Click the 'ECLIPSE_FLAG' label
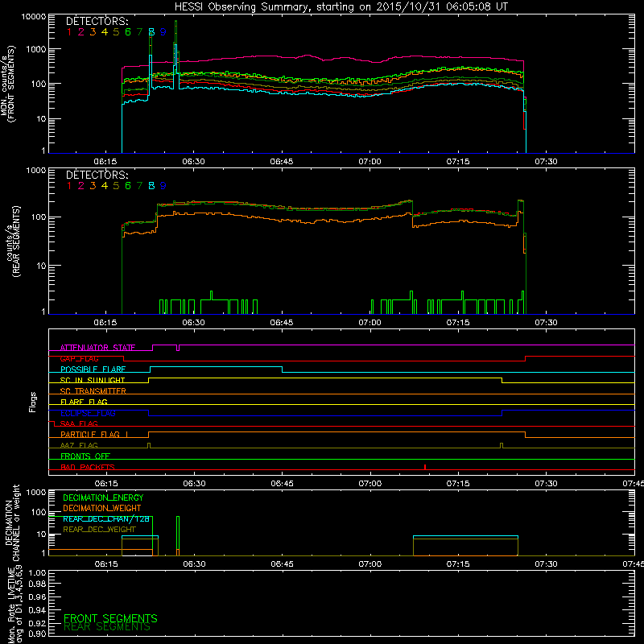The image size is (644, 644). click(x=88, y=413)
